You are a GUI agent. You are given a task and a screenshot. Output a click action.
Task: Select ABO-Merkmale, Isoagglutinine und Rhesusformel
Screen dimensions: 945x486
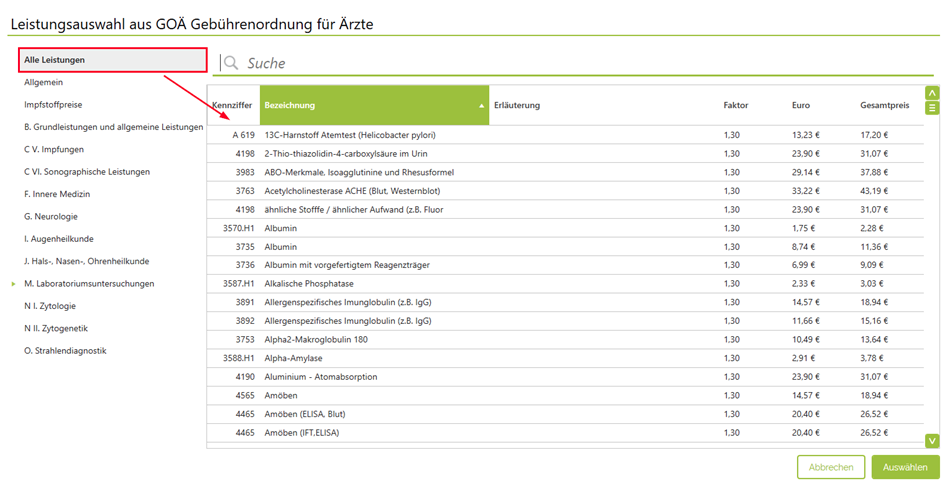565,172
